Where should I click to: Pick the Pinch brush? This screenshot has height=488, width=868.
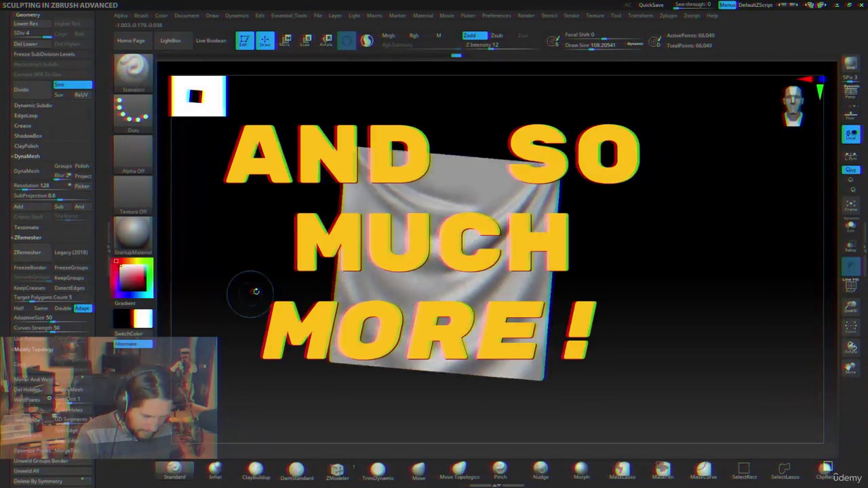point(500,471)
